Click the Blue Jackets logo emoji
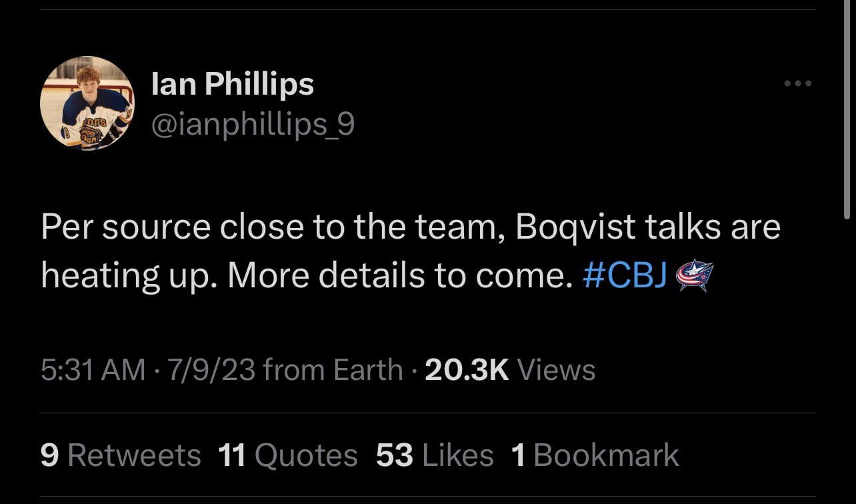This screenshot has width=856, height=504. click(x=695, y=275)
